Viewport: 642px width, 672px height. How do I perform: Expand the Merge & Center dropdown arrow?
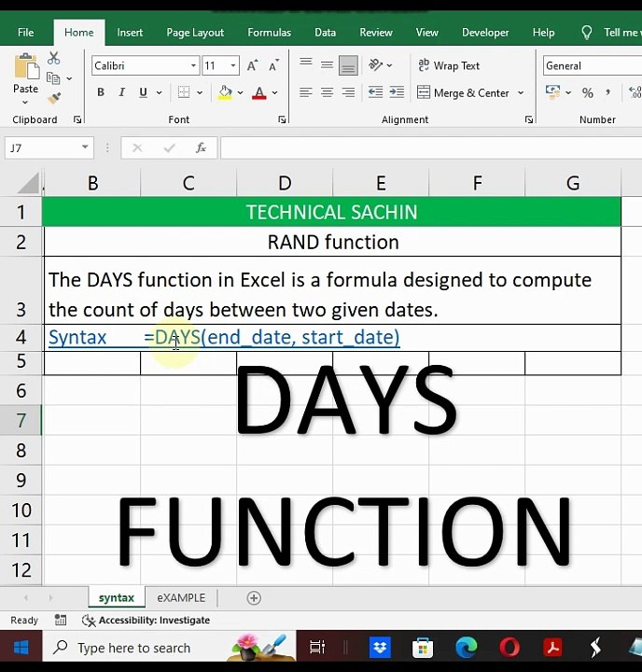[x=521, y=92]
